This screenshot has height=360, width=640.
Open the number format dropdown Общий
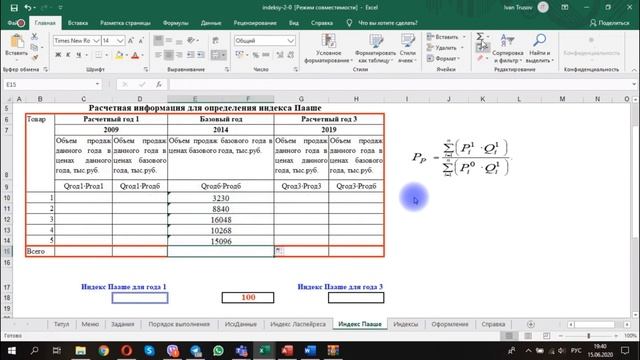[290, 40]
